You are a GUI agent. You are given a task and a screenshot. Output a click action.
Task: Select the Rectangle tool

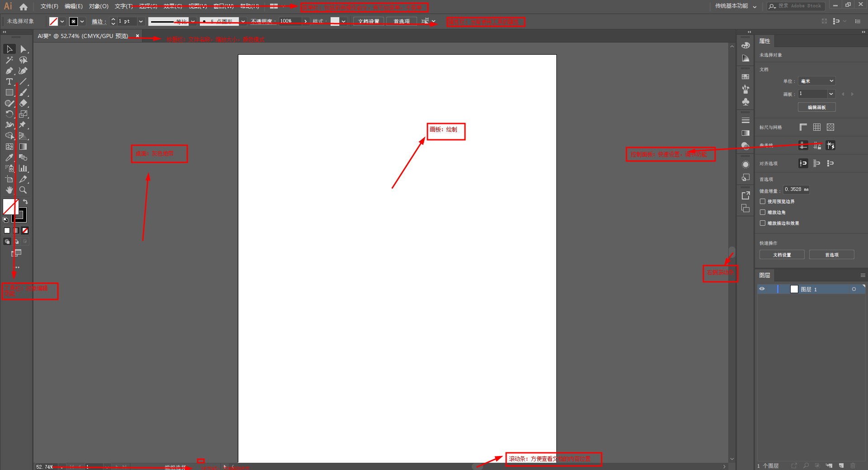tap(9, 92)
